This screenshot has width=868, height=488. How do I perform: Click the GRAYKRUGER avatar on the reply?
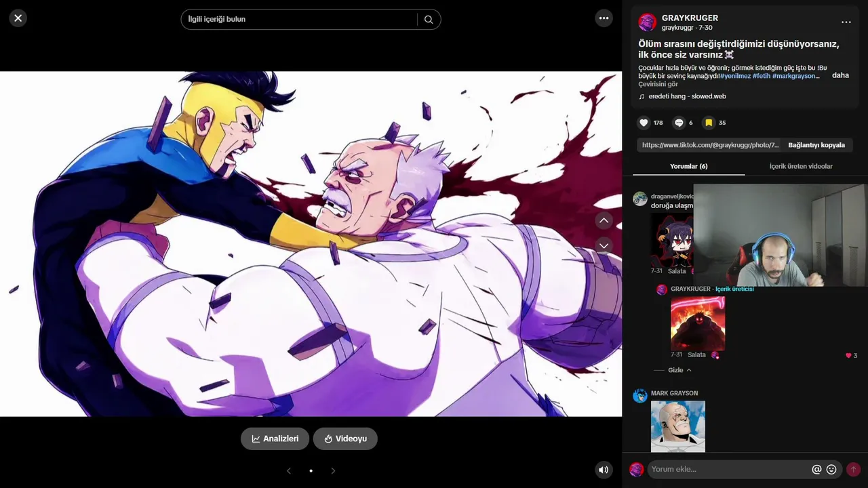tap(661, 289)
